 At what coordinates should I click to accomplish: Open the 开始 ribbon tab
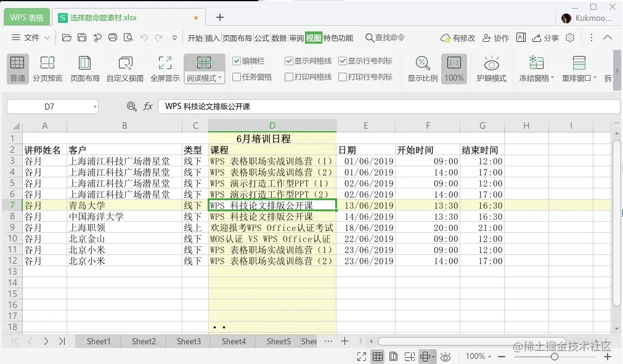point(195,38)
